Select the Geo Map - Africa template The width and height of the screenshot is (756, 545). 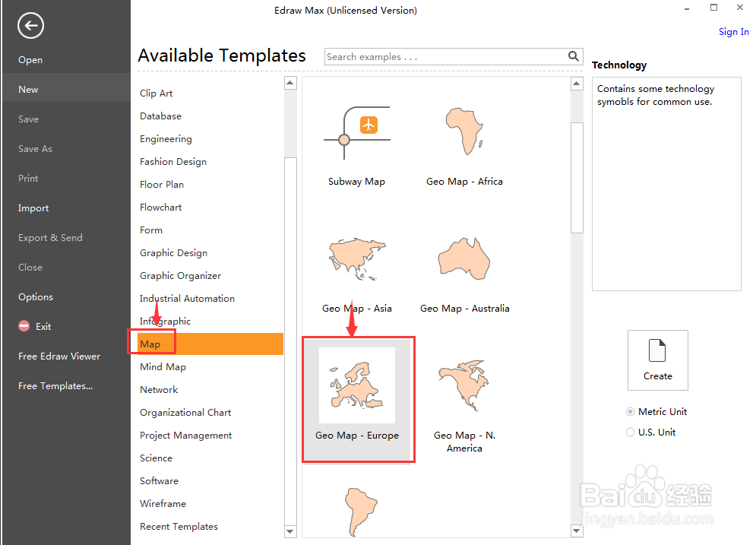click(x=464, y=145)
